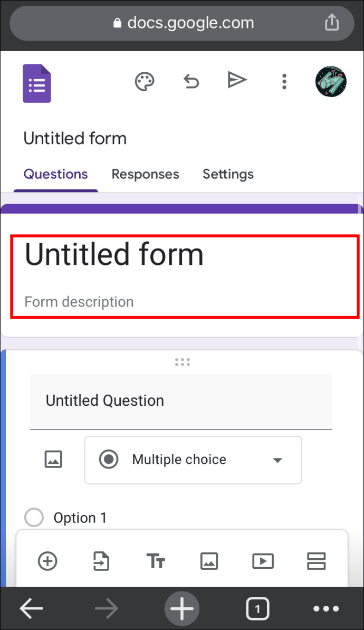Add an image to the question
Image resolution: width=364 pixels, height=630 pixels.
[53, 460]
